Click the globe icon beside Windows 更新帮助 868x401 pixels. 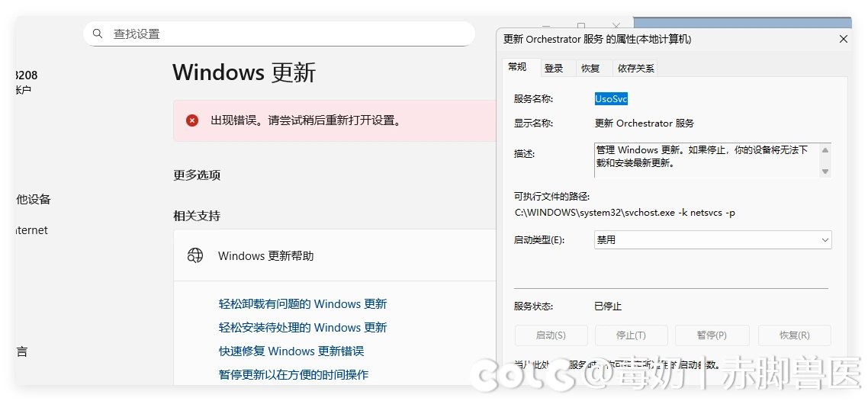pos(194,255)
